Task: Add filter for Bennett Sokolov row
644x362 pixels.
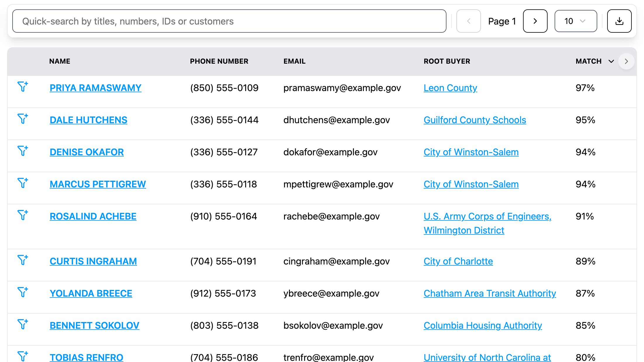Action: [23, 324]
